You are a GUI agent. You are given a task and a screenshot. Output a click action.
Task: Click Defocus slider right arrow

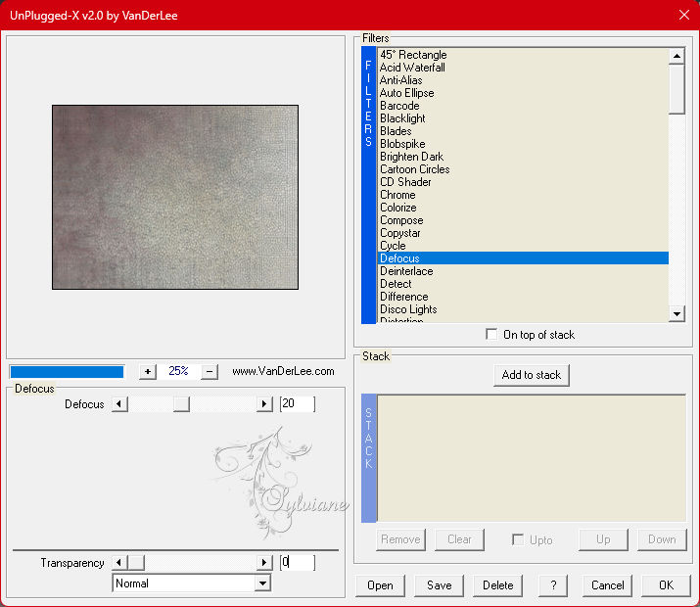click(264, 404)
